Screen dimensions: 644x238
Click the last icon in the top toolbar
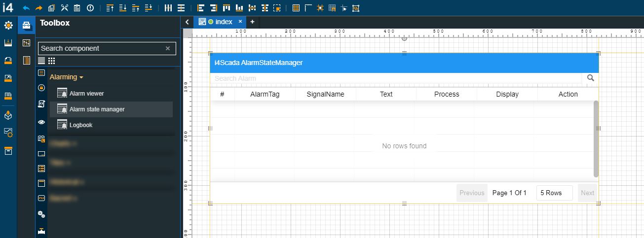pos(356,8)
